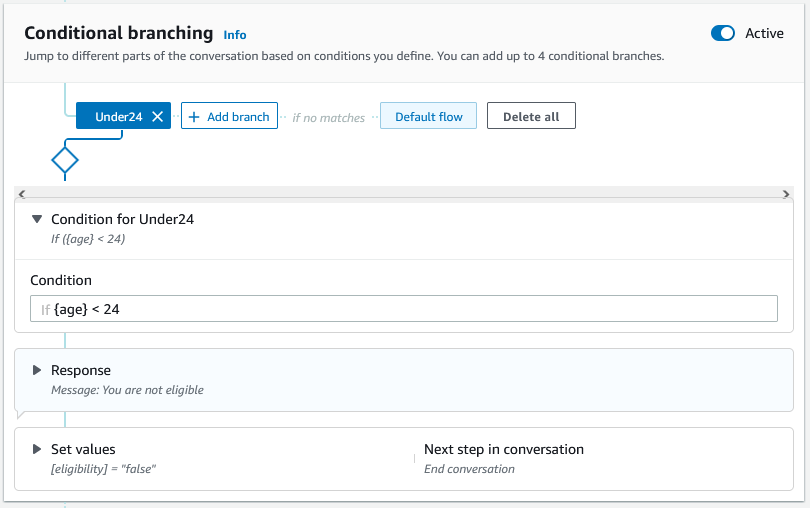
Task: Toggle the Active switch off
Action: (722, 33)
